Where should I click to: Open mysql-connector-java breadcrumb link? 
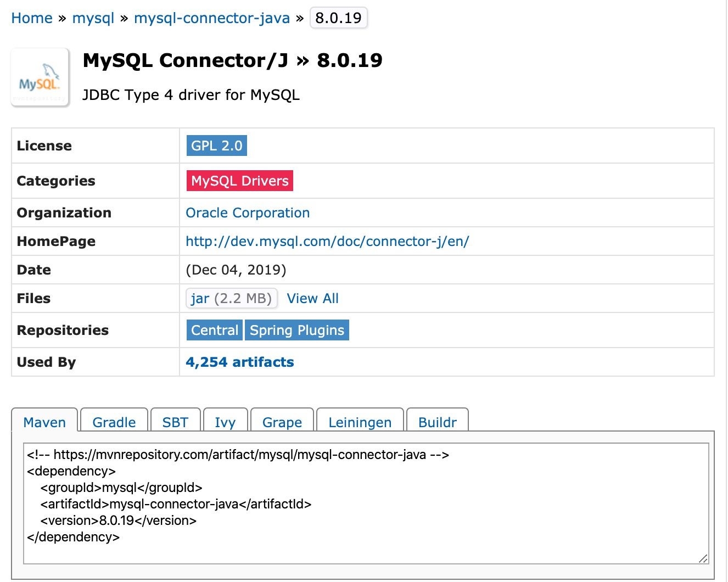(x=212, y=18)
